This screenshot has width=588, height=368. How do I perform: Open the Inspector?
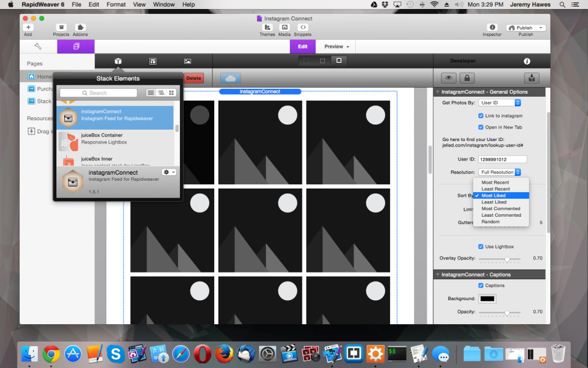[492, 28]
